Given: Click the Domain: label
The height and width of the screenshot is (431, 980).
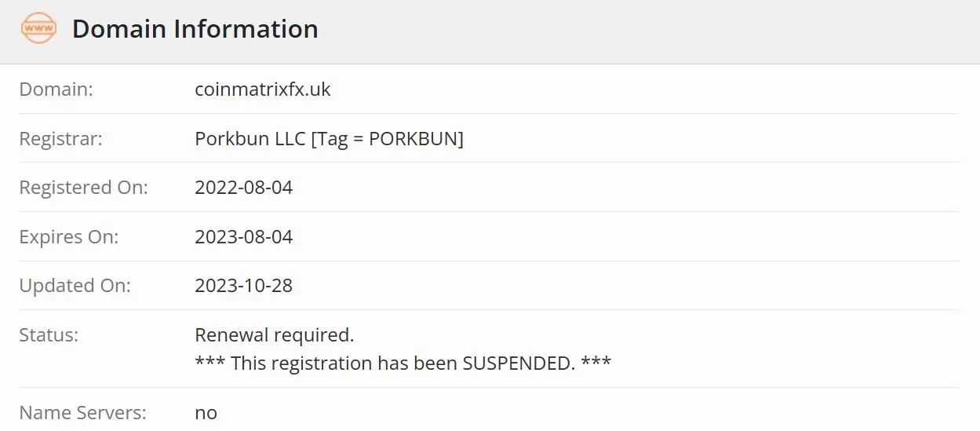Looking at the screenshot, I should pos(56,89).
